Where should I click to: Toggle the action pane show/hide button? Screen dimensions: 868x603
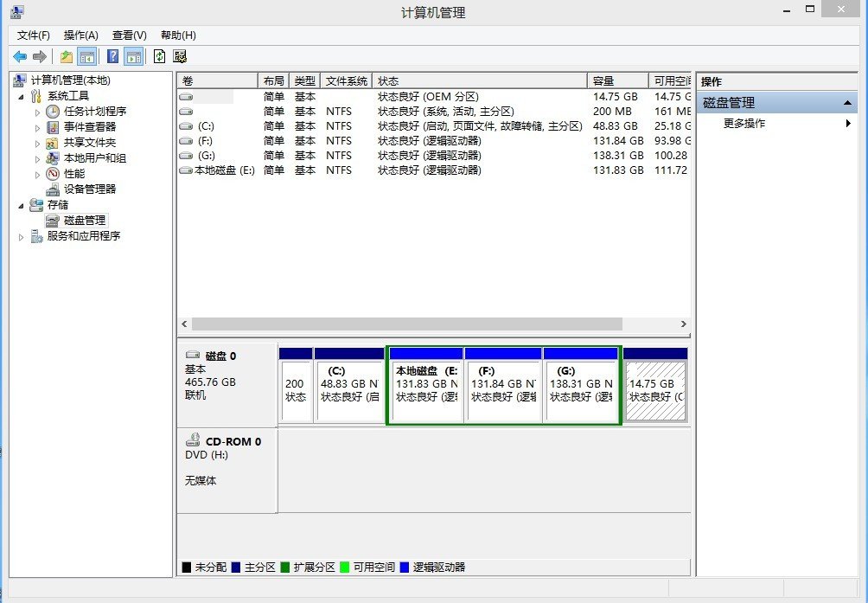[133, 57]
